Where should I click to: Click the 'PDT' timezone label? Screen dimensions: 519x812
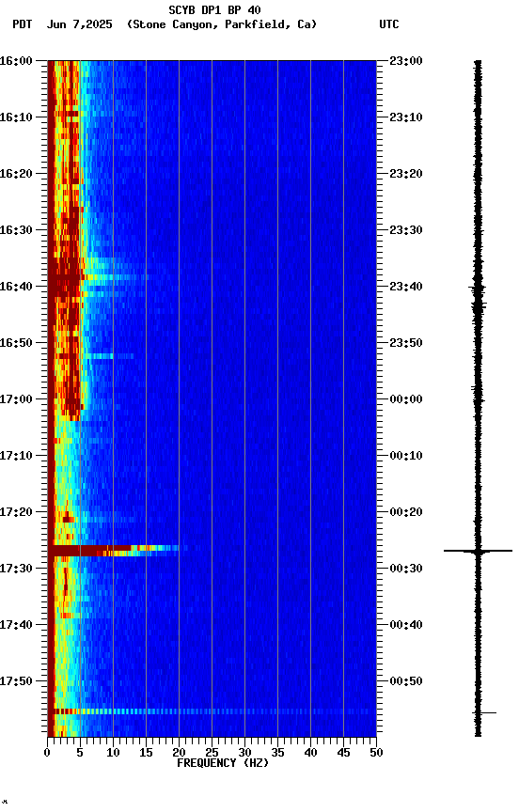click(23, 24)
